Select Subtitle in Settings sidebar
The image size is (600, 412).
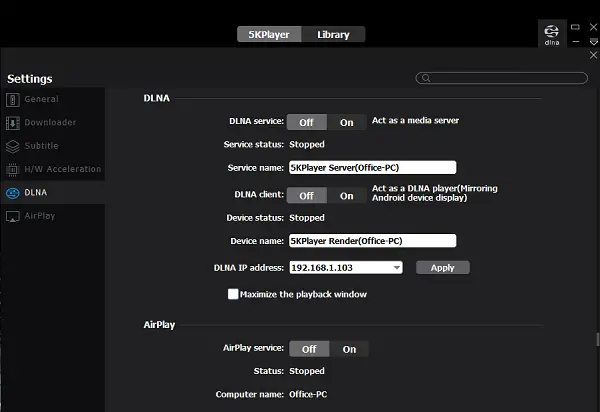pos(52,146)
